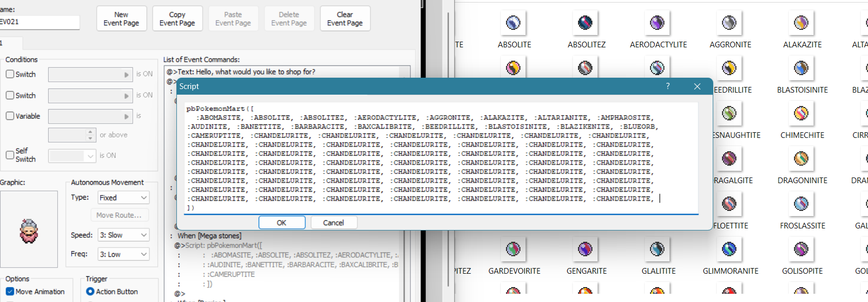Select the :CAMERUPTITE line in event commands

tap(232, 275)
